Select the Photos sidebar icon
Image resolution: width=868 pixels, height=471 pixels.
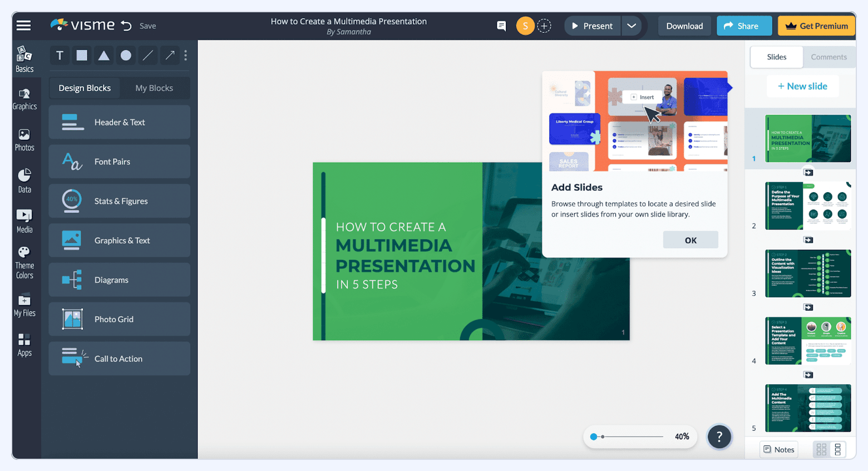(x=24, y=140)
